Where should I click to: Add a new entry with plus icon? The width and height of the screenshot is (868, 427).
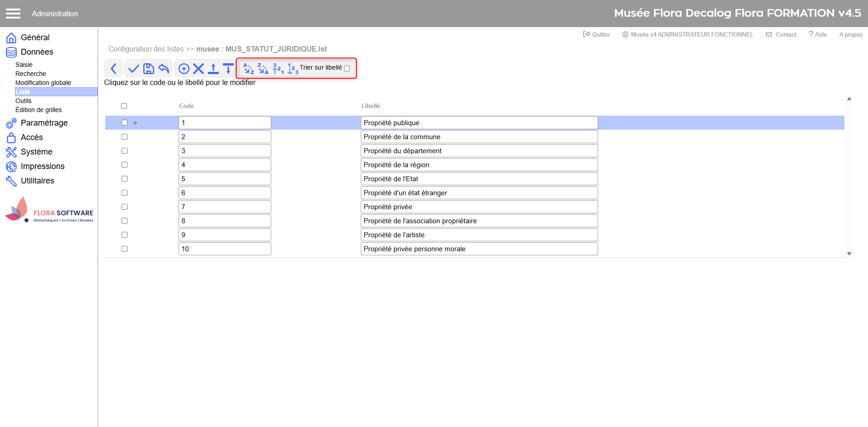pyautogui.click(x=184, y=69)
